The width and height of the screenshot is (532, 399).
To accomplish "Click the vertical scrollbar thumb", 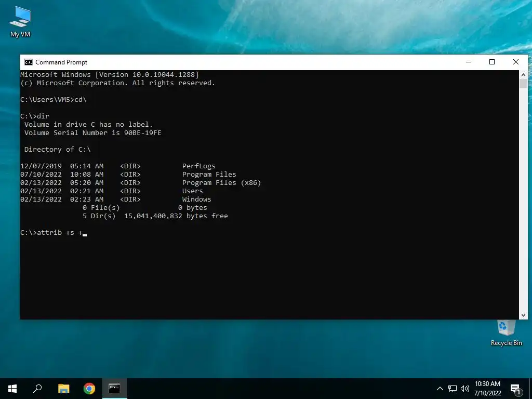I will [523, 84].
